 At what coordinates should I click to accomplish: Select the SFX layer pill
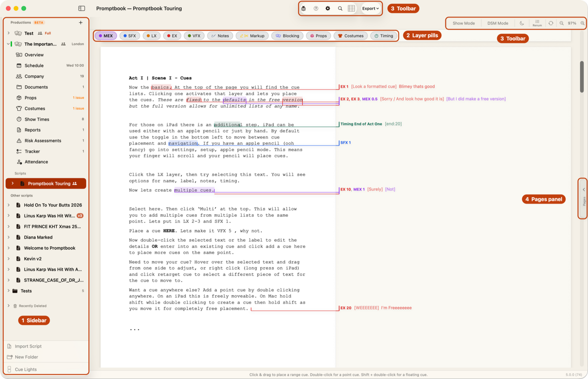[x=130, y=36]
